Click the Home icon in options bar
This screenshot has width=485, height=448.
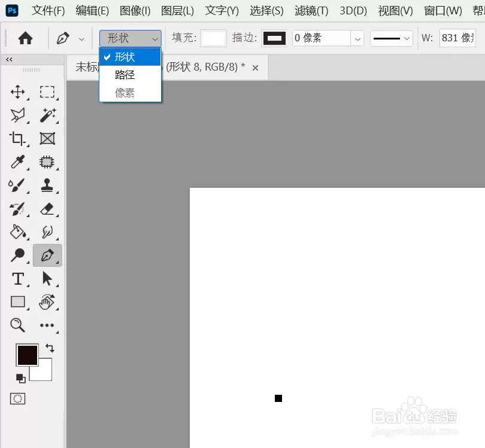[x=25, y=38]
